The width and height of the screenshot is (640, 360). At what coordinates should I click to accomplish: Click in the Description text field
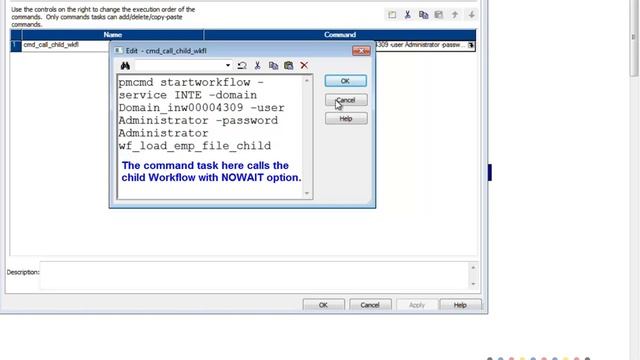point(254,276)
